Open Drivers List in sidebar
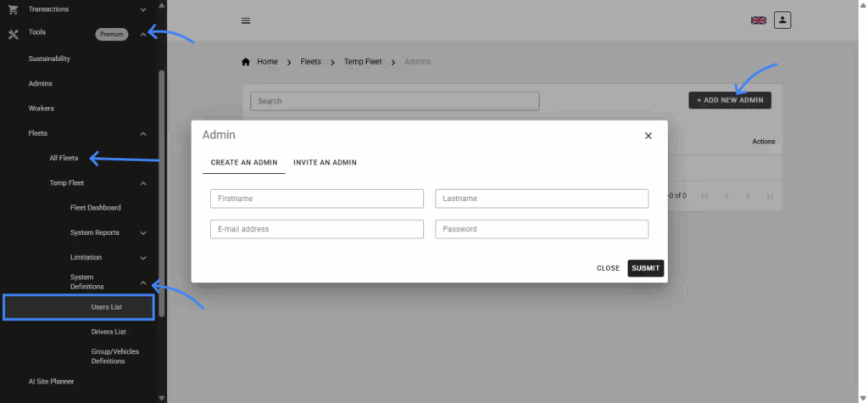The image size is (868, 403). [108, 332]
